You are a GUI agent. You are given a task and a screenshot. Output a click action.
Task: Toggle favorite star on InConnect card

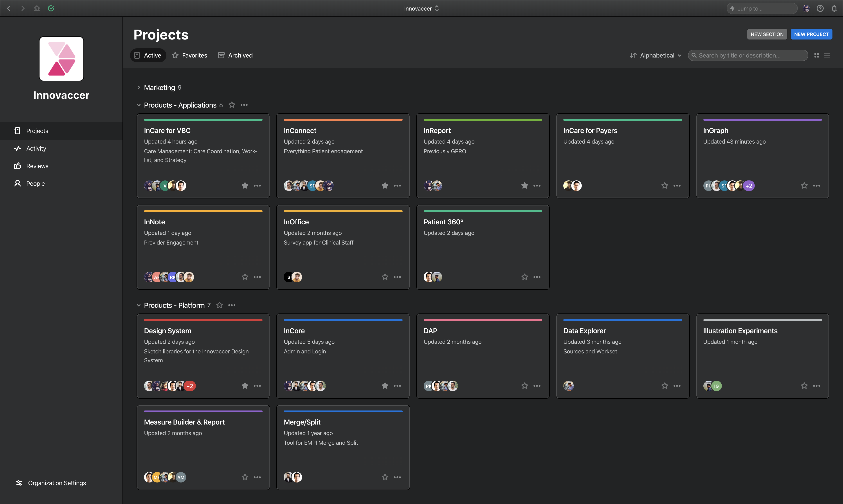385,185
